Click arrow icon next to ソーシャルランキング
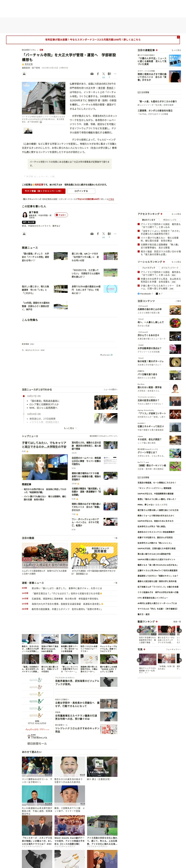 coord(163,262)
